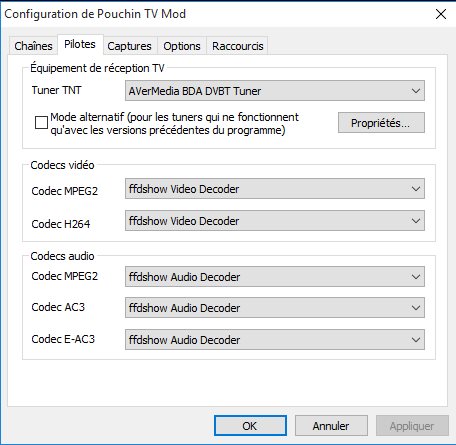Click the AVerMedia BDA DVBT Tuner field
Image resolution: width=456 pixels, height=445 pixels.
pos(275,91)
